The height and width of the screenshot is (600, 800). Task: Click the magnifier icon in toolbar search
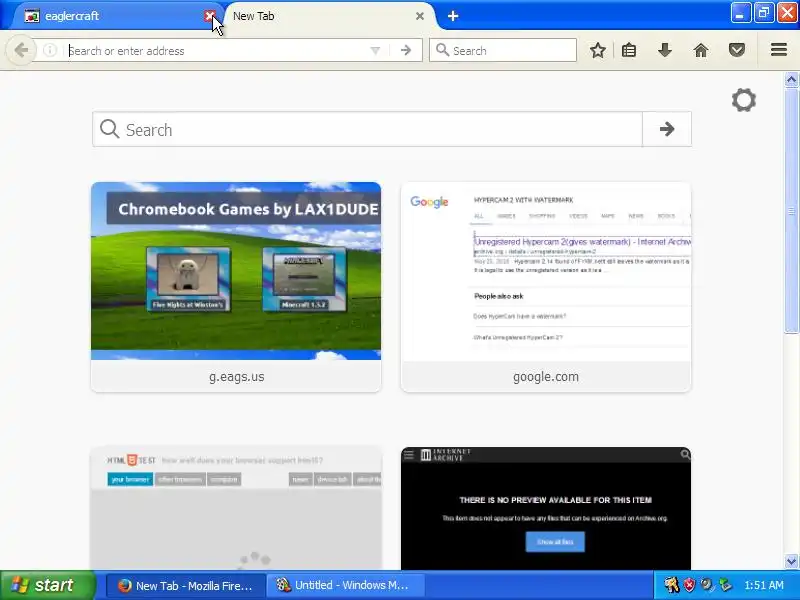442,50
